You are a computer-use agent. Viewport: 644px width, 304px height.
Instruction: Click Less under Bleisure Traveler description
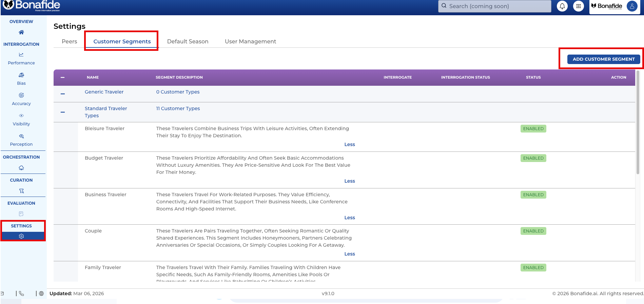(x=349, y=144)
